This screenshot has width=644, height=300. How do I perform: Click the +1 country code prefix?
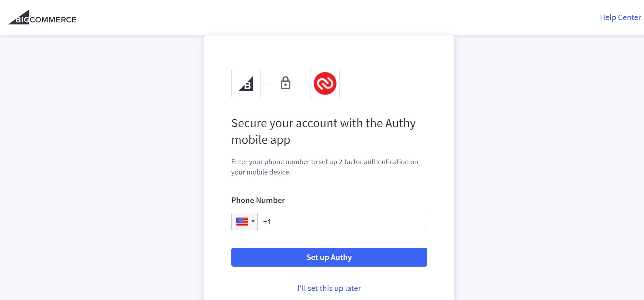tap(267, 222)
